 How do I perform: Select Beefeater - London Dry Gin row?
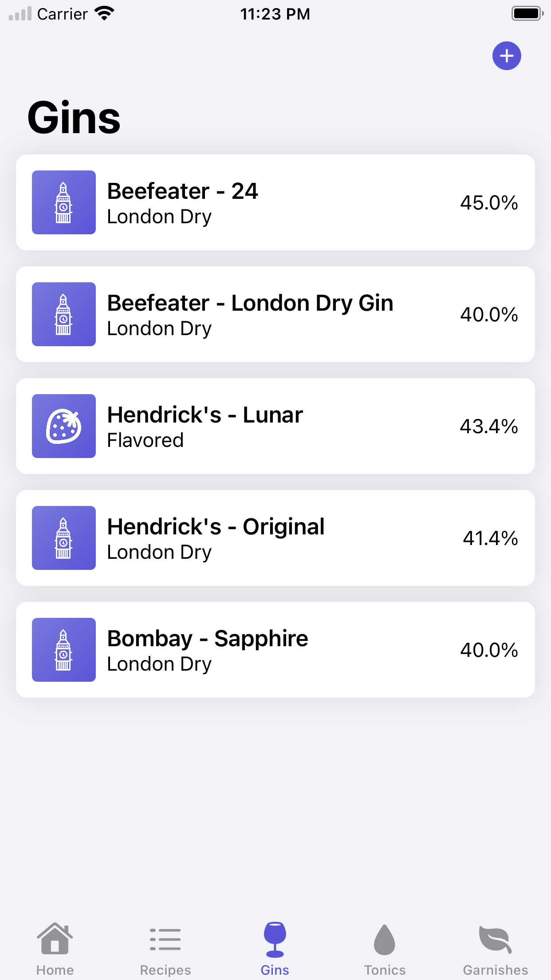275,314
